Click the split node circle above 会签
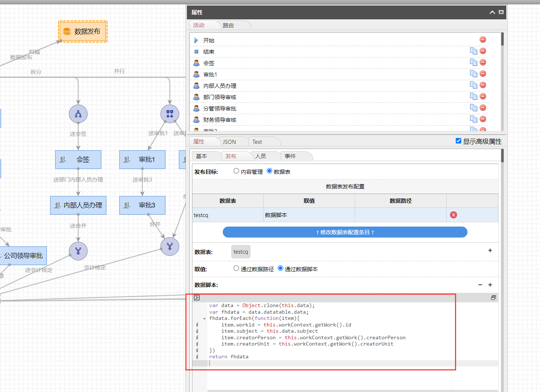 (78, 114)
